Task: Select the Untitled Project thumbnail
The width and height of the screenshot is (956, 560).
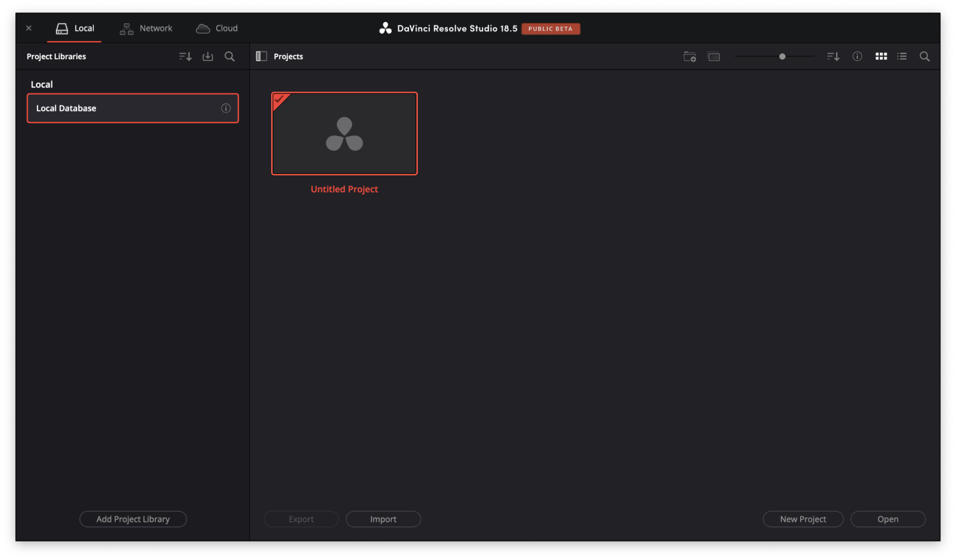Action: point(344,133)
